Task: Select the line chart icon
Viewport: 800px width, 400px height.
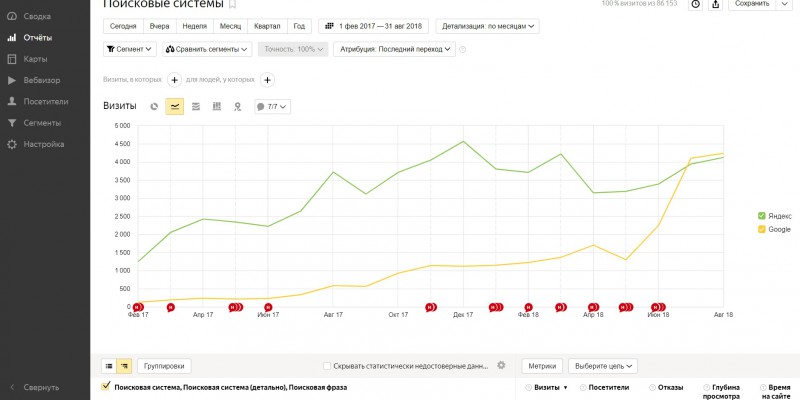Action: click(175, 106)
